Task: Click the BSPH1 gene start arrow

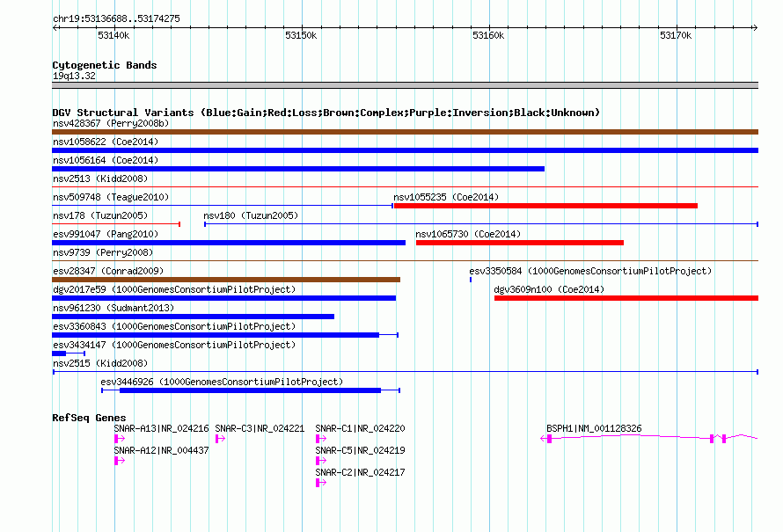Action: pos(546,439)
